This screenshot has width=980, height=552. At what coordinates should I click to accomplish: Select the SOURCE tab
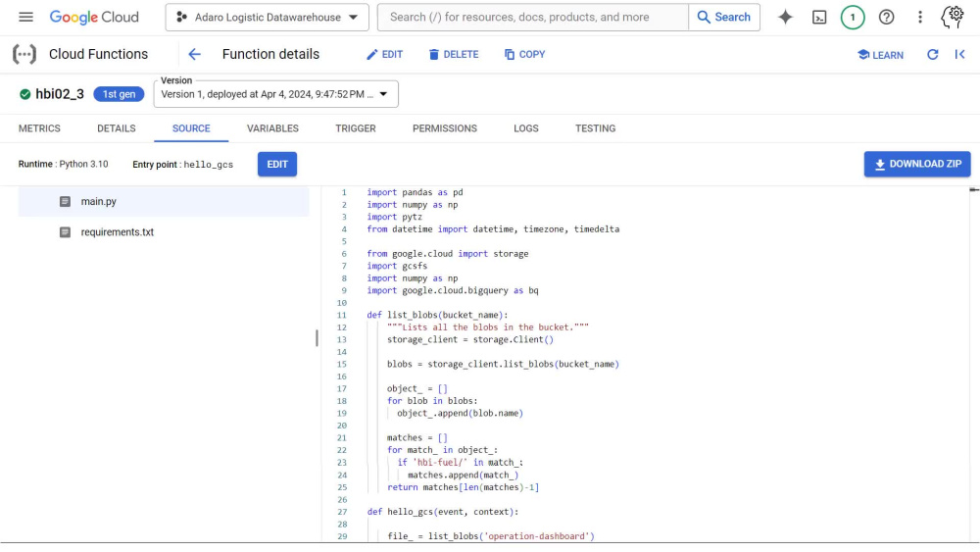click(x=191, y=128)
